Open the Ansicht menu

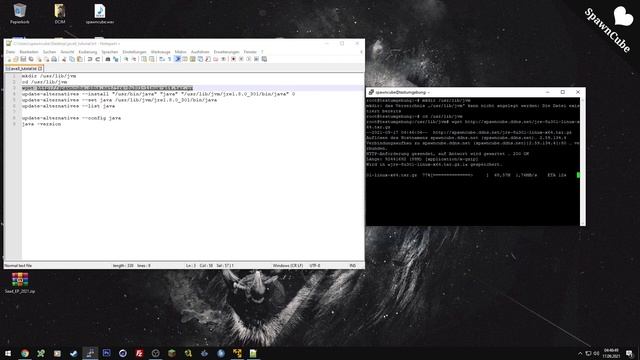[x=67, y=52]
